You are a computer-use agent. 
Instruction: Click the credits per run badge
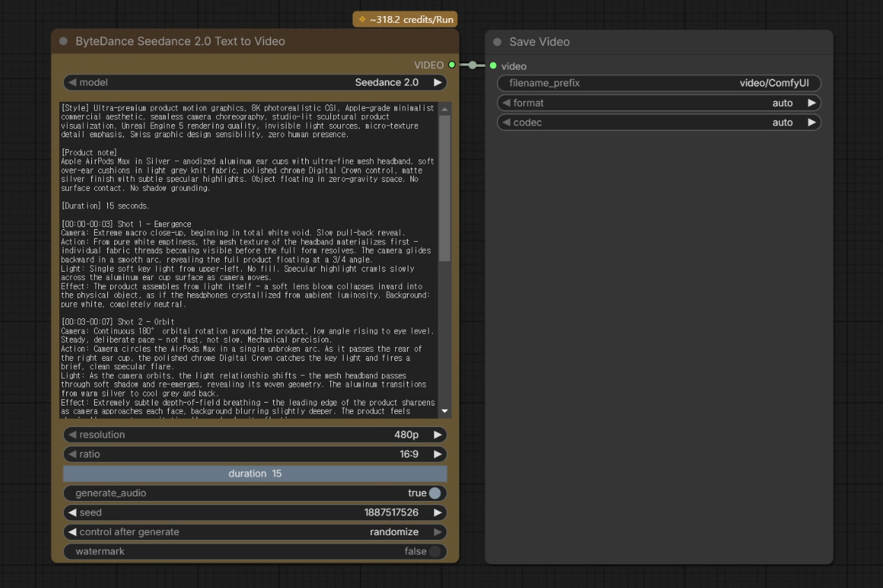(405, 20)
